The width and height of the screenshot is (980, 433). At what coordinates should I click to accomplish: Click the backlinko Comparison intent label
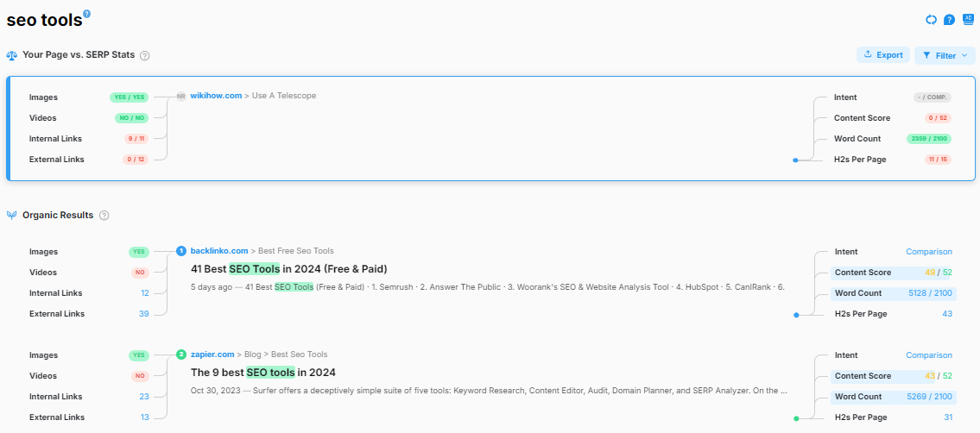(928, 252)
